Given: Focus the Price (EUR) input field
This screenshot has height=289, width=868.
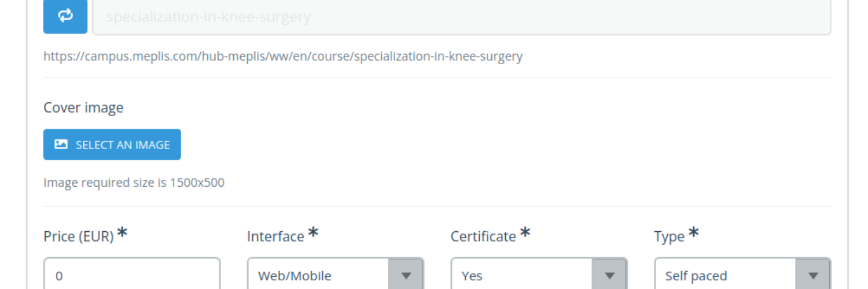Looking at the screenshot, I should click(132, 275).
